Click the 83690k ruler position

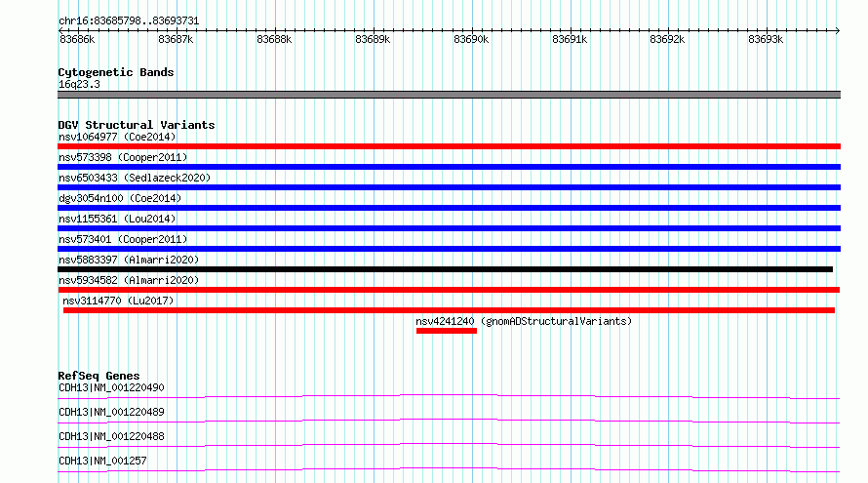click(471, 39)
